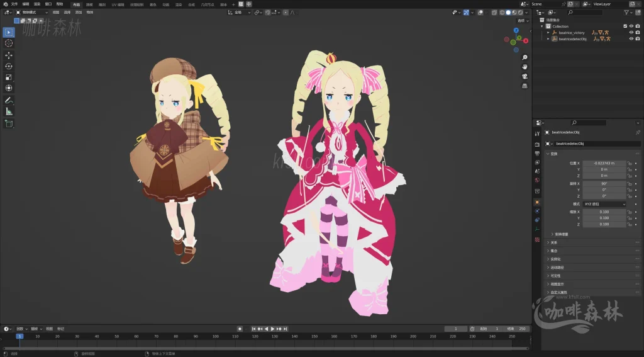This screenshot has width=644, height=357.
Task: Open the Scene properties tab
Action: click(537, 171)
